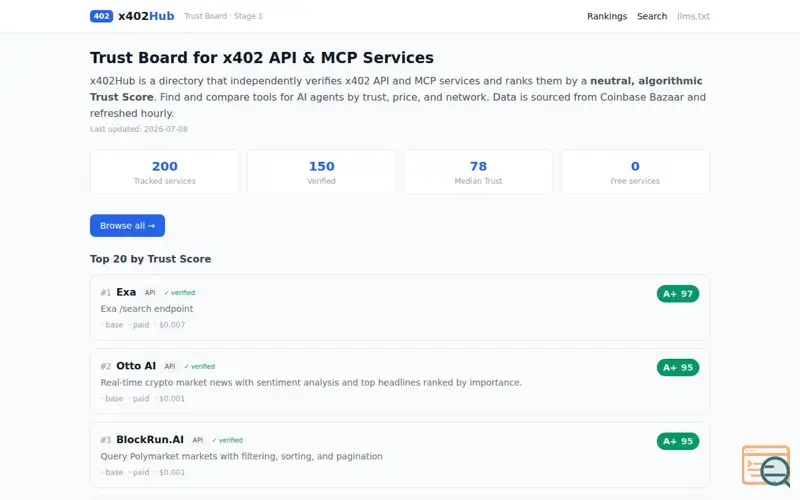Click the Browse all button
Image resolution: width=800 pixels, height=500 pixels.
127,226
